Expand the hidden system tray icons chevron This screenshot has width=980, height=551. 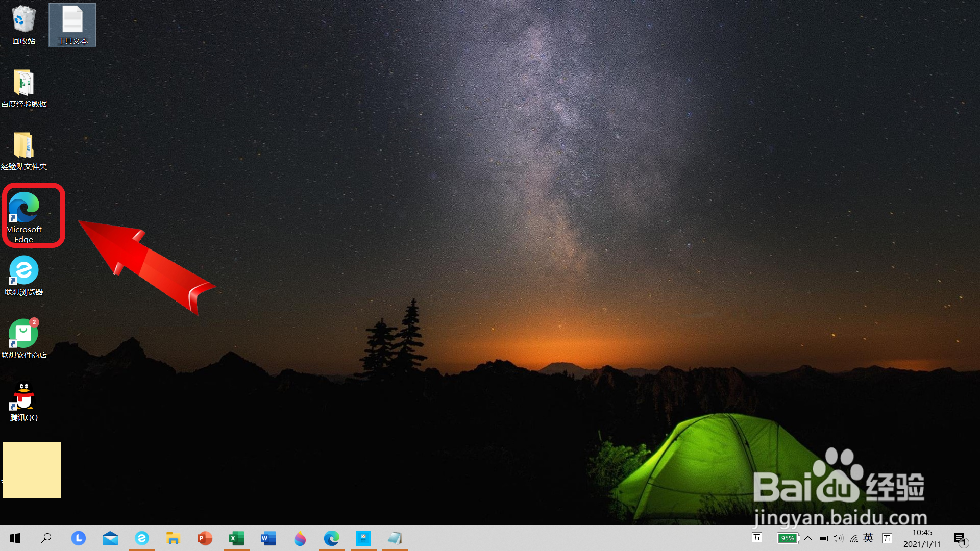click(808, 538)
